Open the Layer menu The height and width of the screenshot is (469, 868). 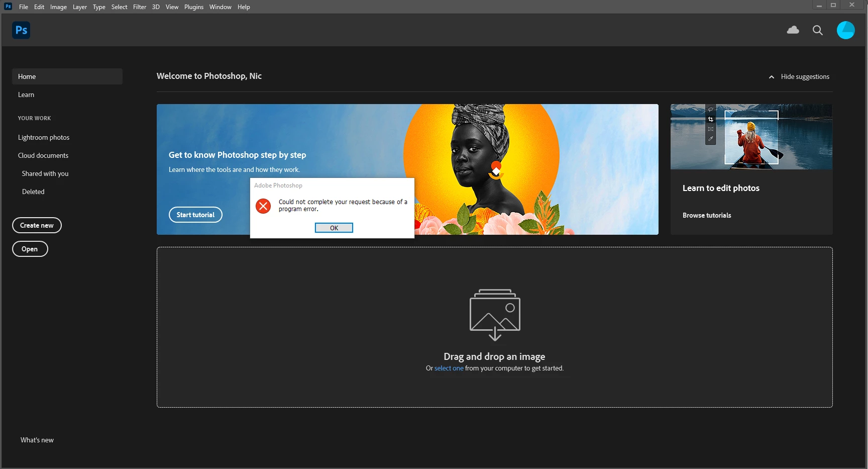tap(79, 7)
